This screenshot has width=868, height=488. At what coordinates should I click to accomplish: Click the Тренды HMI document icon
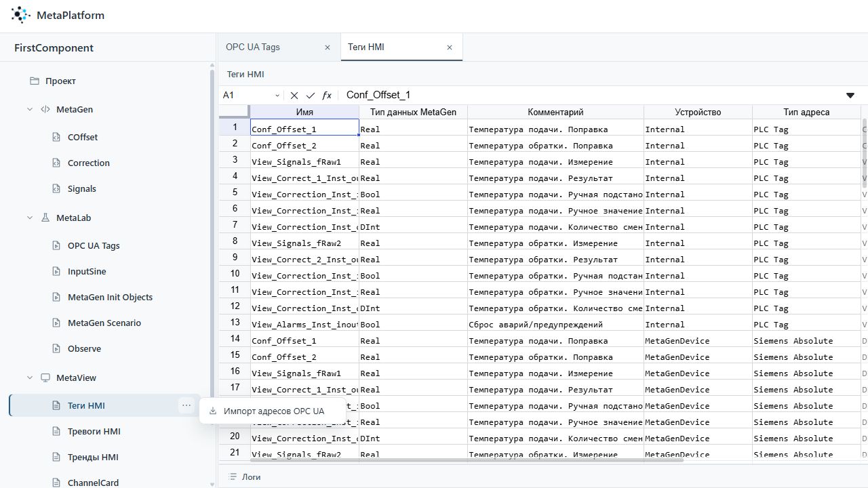[57, 457]
